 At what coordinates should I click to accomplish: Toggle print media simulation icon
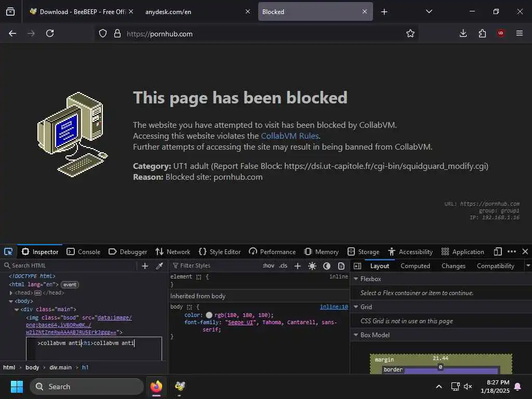(x=341, y=266)
